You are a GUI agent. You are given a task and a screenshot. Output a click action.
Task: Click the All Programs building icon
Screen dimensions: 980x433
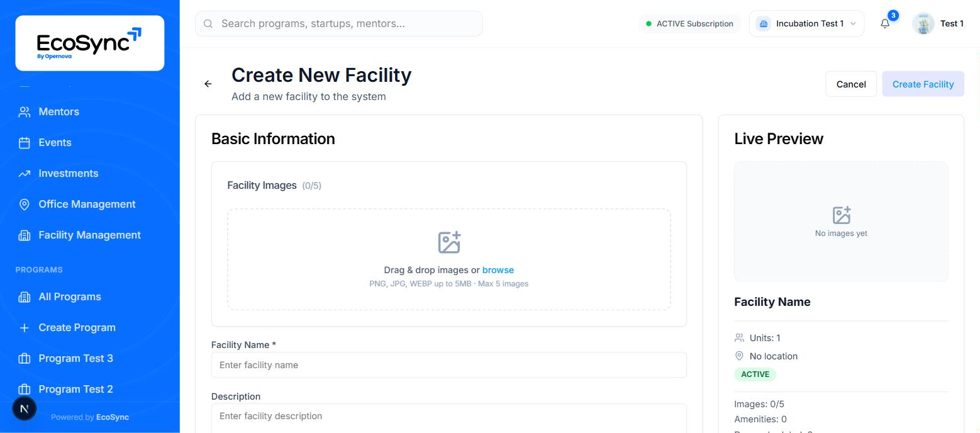tap(25, 297)
